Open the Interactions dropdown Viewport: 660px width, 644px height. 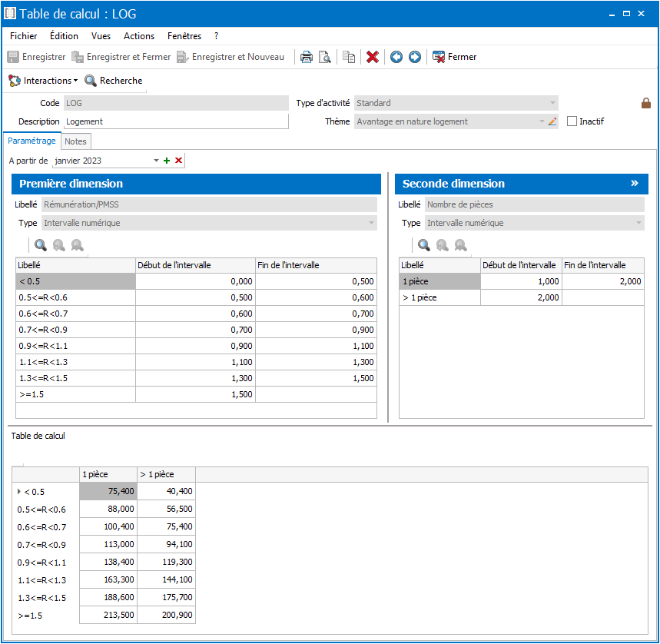pos(43,81)
